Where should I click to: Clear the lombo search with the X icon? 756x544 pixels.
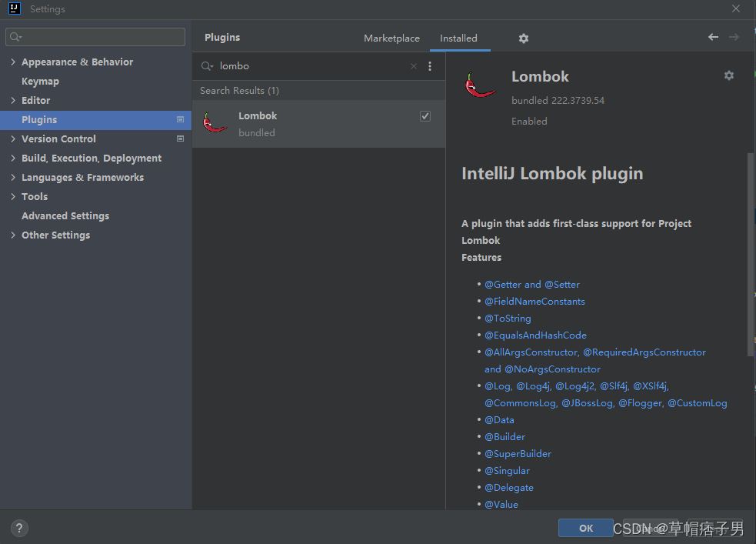point(413,66)
